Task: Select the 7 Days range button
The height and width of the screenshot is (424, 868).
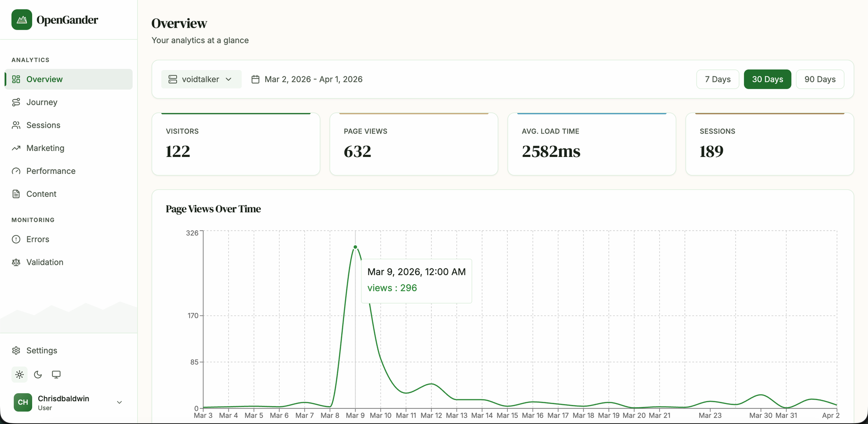Action: coord(717,79)
